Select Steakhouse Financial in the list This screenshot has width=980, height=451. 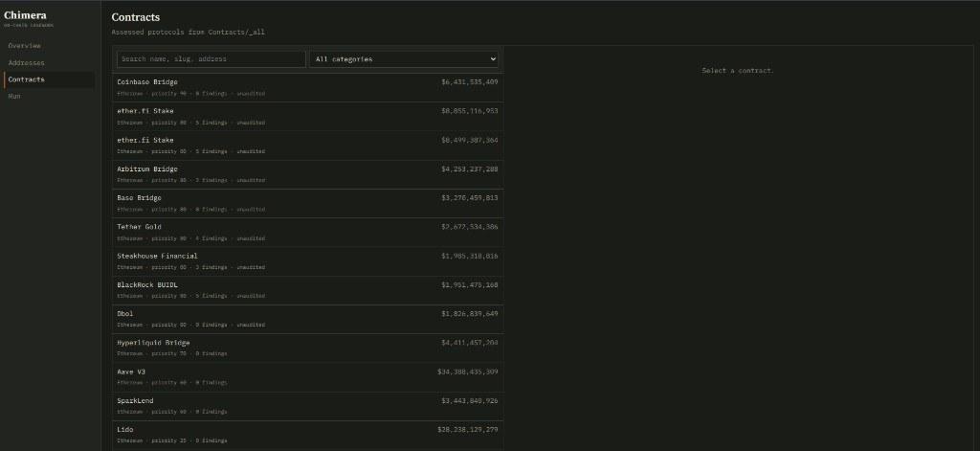307,261
